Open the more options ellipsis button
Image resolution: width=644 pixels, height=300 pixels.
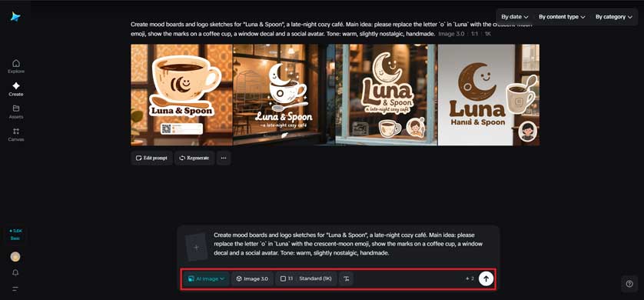pyautogui.click(x=224, y=158)
